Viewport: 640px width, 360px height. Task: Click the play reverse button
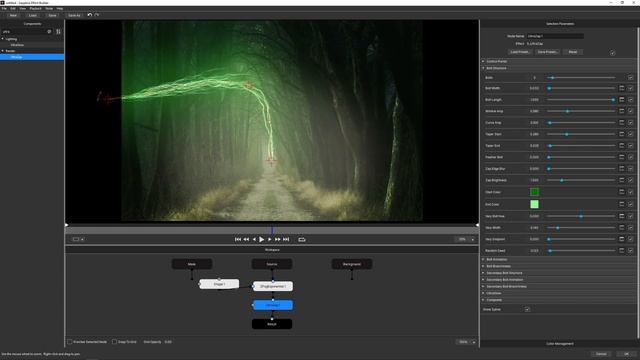point(254,240)
